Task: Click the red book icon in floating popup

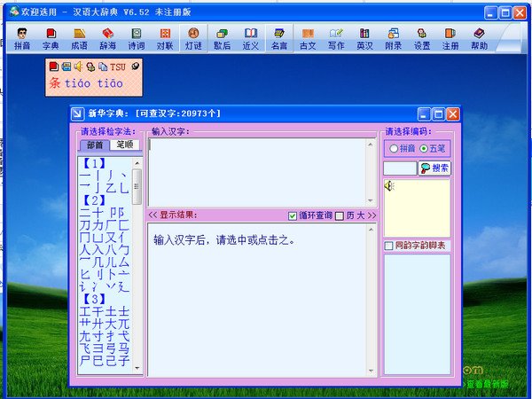Action: (x=53, y=66)
